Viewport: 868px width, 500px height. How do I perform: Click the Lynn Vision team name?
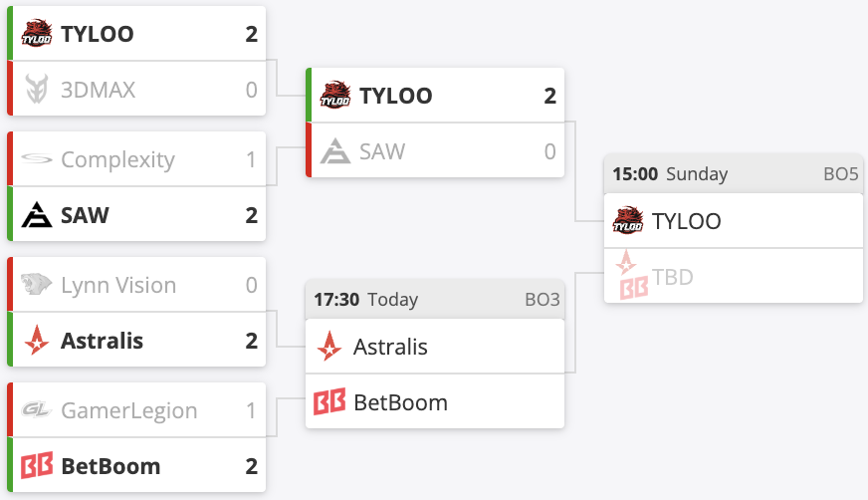[118, 285]
